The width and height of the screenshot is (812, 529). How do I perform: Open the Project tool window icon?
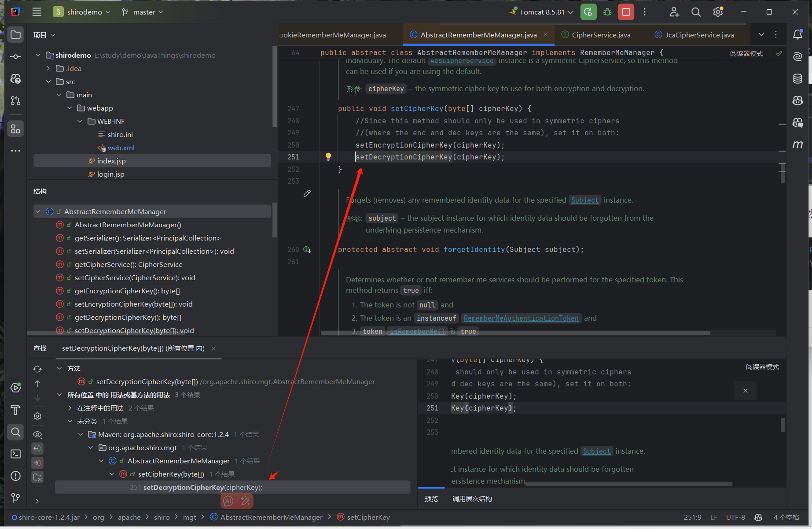[16, 35]
